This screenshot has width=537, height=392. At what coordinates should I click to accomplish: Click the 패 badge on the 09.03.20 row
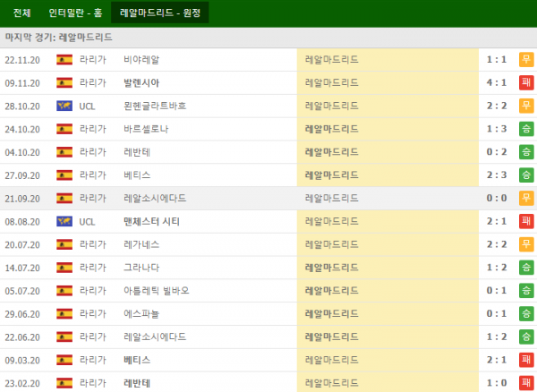[x=526, y=359]
